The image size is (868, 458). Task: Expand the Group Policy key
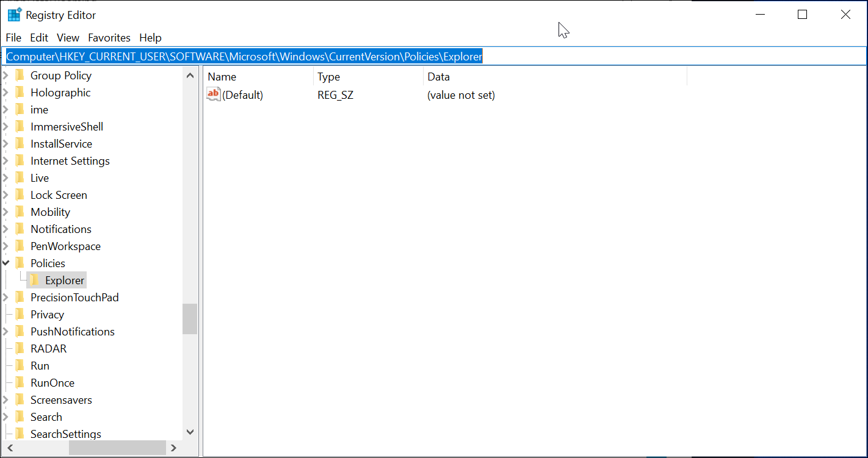pyautogui.click(x=6, y=76)
